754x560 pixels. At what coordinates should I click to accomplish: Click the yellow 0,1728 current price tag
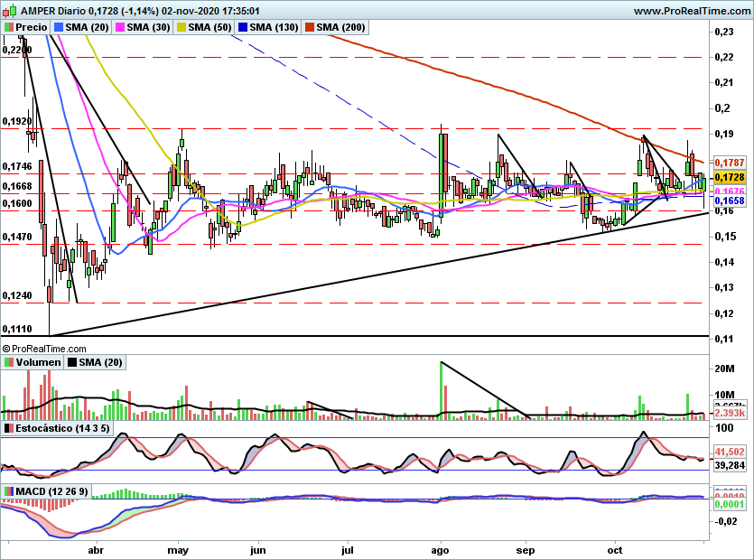click(x=730, y=177)
